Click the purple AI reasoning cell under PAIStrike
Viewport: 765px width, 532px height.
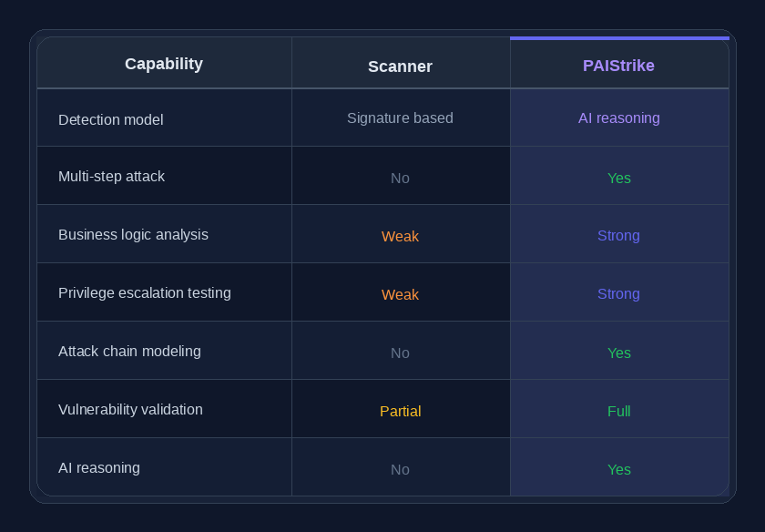click(618, 118)
